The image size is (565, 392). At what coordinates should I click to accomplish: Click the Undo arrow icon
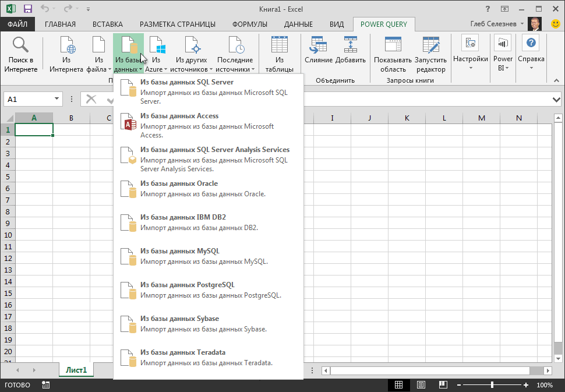click(45, 9)
